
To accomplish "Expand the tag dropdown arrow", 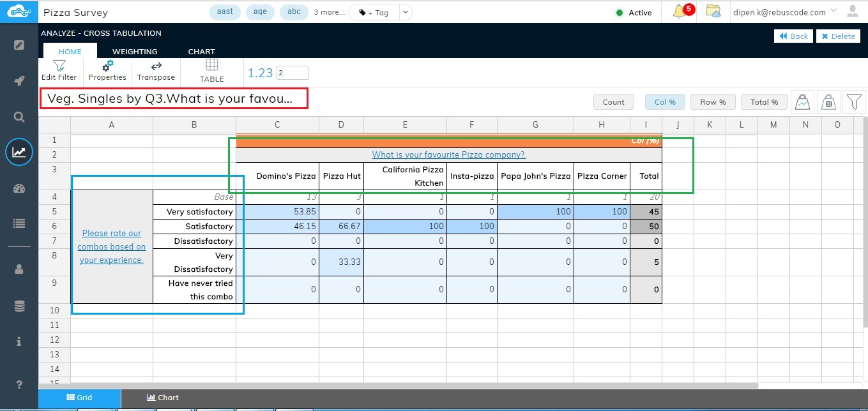I will point(405,12).
